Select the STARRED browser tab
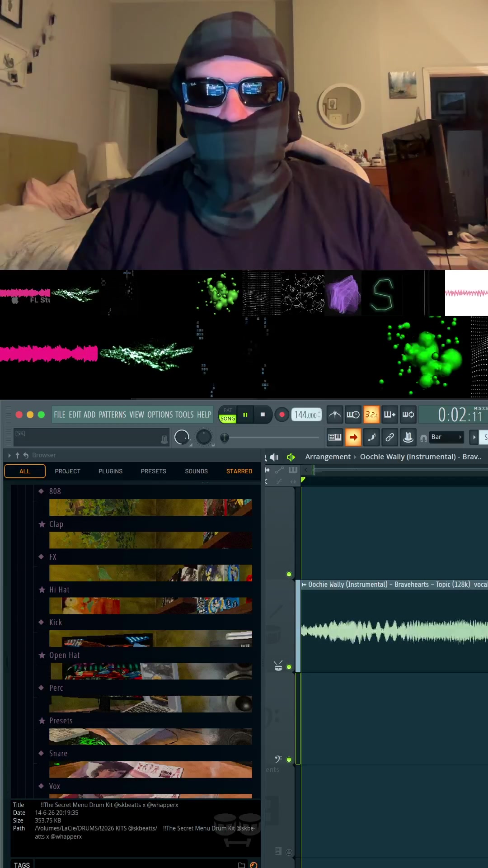Viewport: 488px width, 868px height. coord(239,471)
